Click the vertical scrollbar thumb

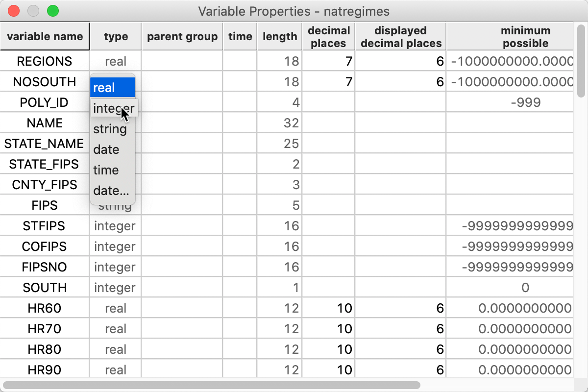[x=581, y=61]
